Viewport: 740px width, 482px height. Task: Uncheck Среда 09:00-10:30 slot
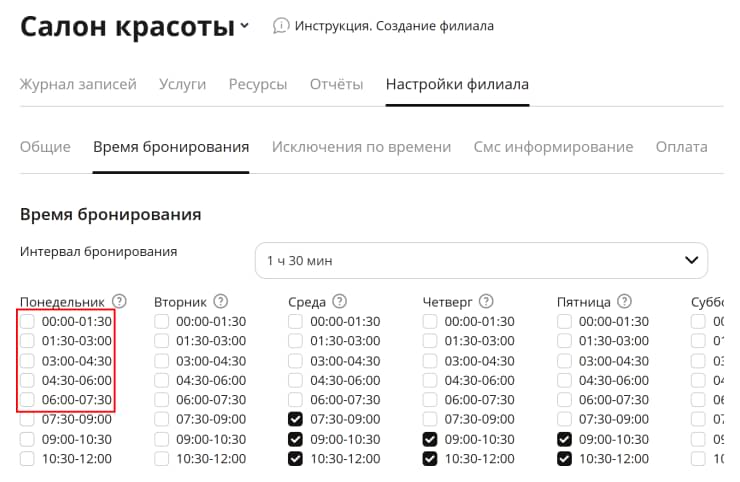(x=295, y=439)
